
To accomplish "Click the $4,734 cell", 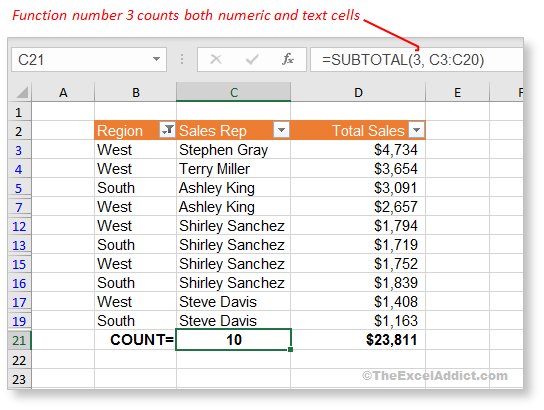I will [x=358, y=150].
